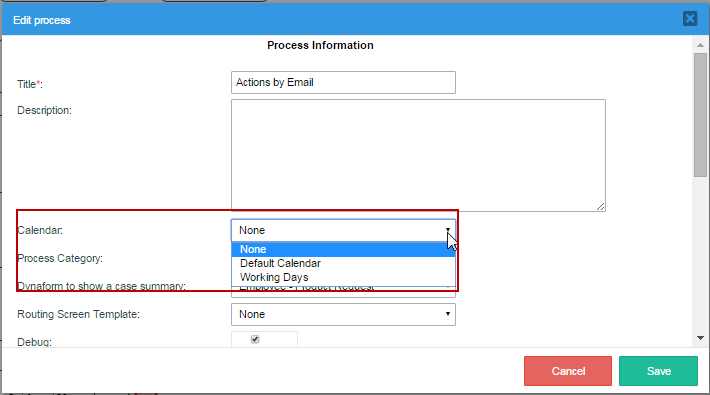Click the red Cancel button
The height and width of the screenshot is (395, 710).
[x=568, y=371]
